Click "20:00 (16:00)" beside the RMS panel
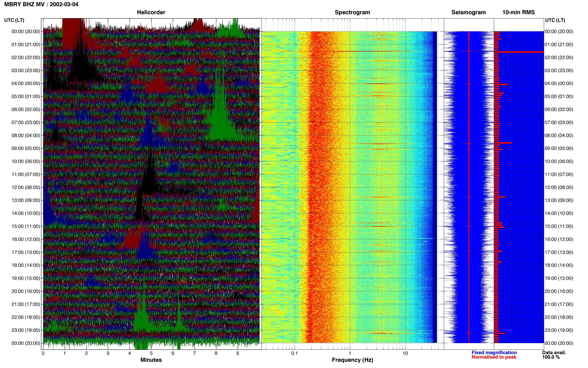This screenshot has width=588, height=368. [559, 291]
